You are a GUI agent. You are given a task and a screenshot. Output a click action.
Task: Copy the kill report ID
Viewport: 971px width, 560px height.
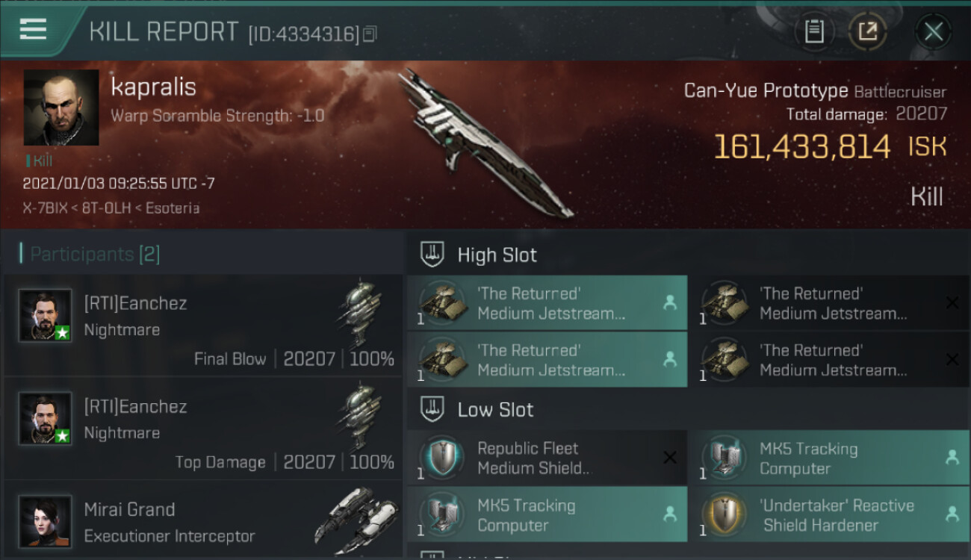pos(370,34)
